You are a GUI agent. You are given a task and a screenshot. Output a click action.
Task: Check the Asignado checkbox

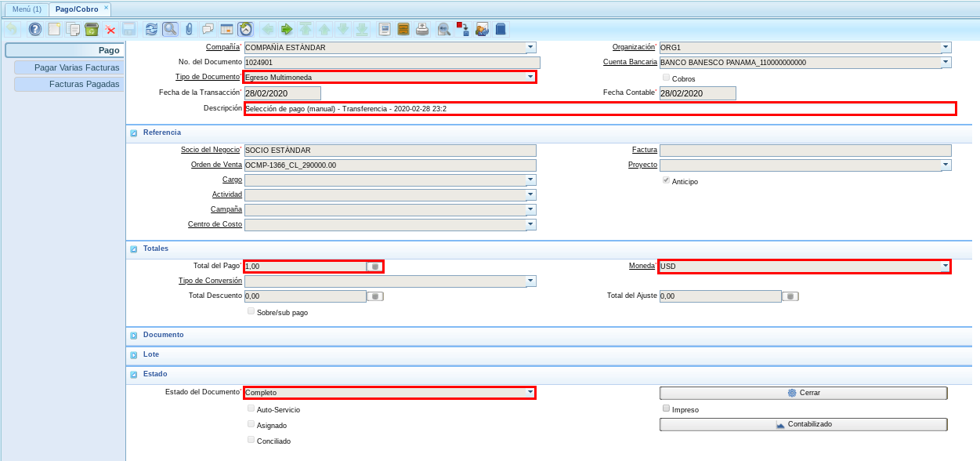point(251,424)
